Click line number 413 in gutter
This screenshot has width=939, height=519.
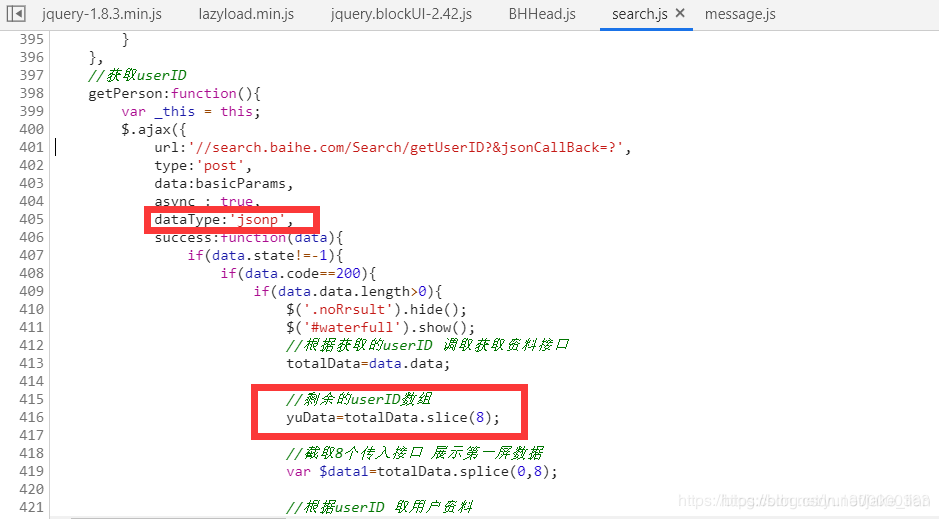coord(32,363)
